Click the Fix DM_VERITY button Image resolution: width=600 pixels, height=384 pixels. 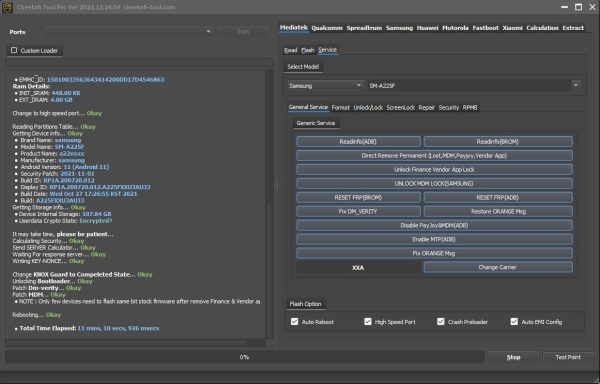pos(358,212)
